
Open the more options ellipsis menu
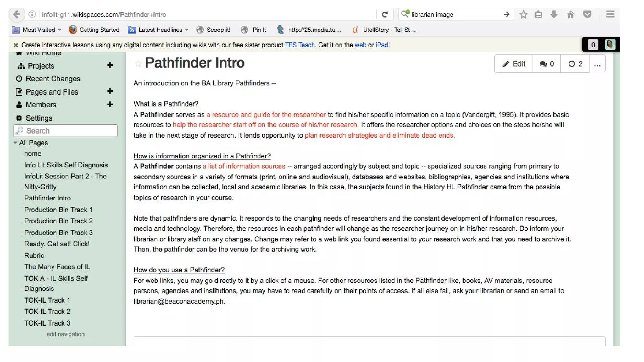[x=597, y=64]
